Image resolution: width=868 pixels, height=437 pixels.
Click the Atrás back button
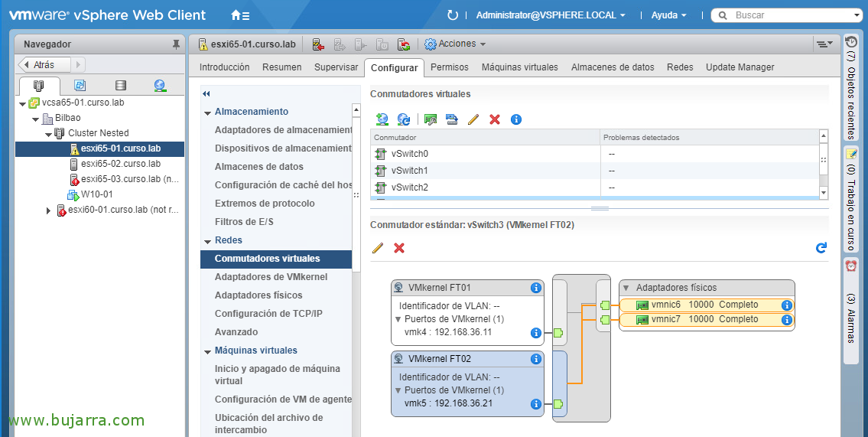(44, 65)
